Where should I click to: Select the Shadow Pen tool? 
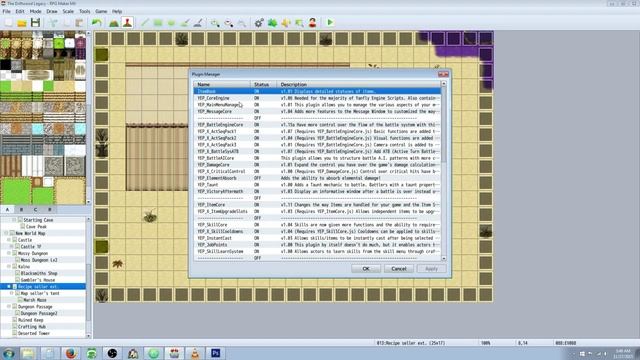[198, 23]
